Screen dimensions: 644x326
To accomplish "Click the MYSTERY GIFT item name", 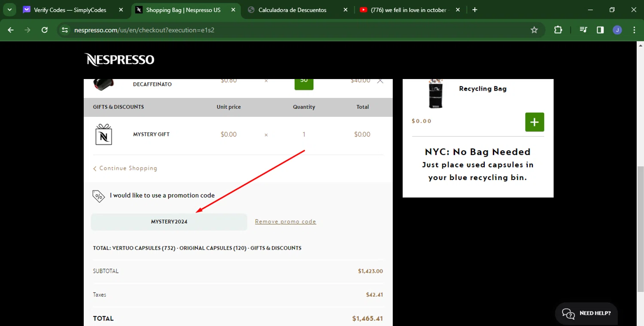I will (151, 134).
